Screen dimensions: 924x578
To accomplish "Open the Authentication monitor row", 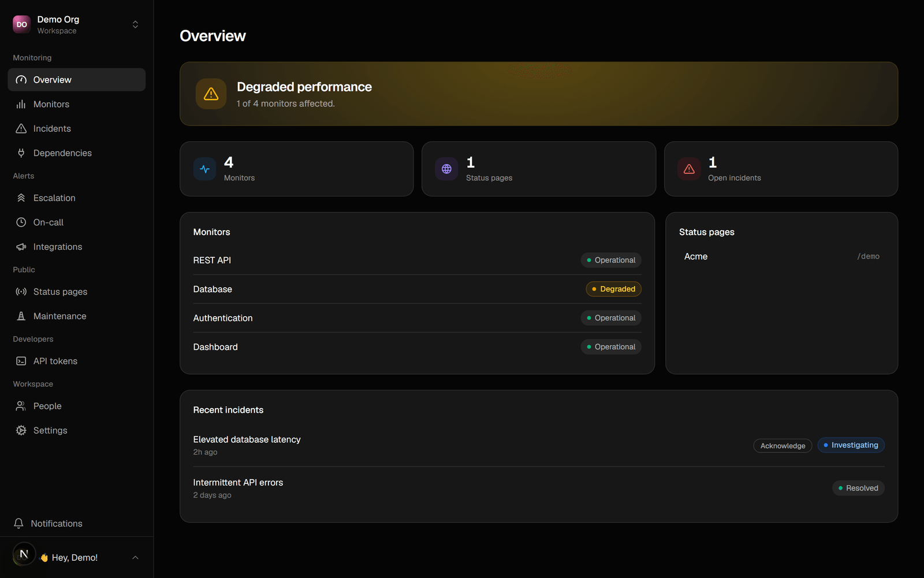I will [x=417, y=318].
